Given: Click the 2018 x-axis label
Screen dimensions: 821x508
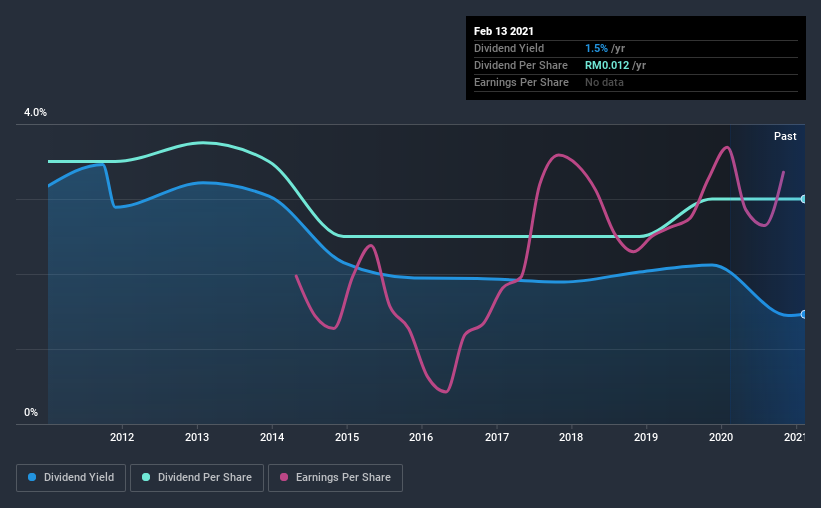Looking at the screenshot, I should coord(571,437).
